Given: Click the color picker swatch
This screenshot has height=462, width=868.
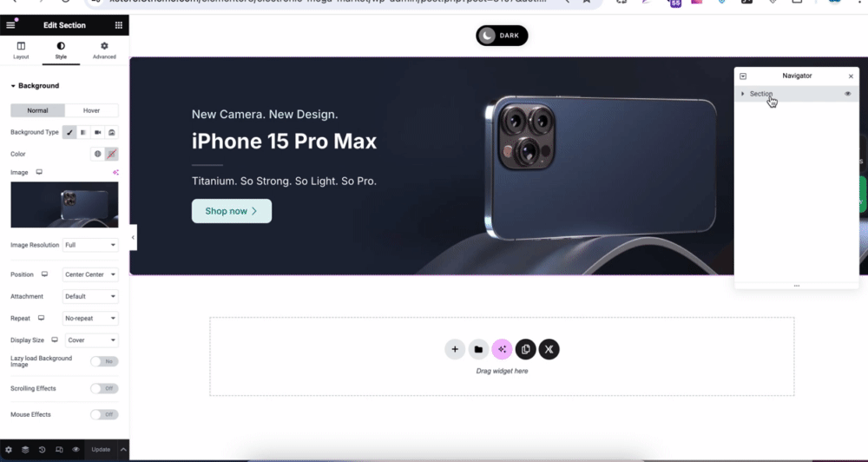Looking at the screenshot, I should pyautogui.click(x=112, y=154).
